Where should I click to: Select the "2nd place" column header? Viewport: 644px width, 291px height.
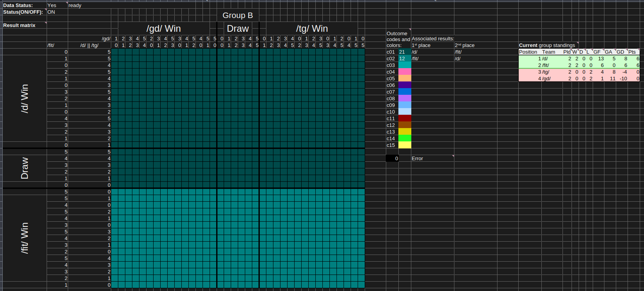[465, 45]
